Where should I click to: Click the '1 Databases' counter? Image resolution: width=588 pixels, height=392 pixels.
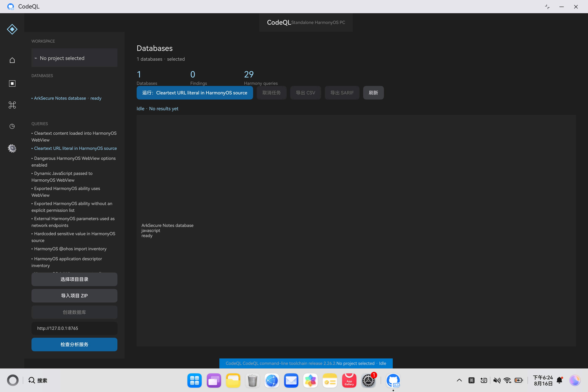pos(147,78)
